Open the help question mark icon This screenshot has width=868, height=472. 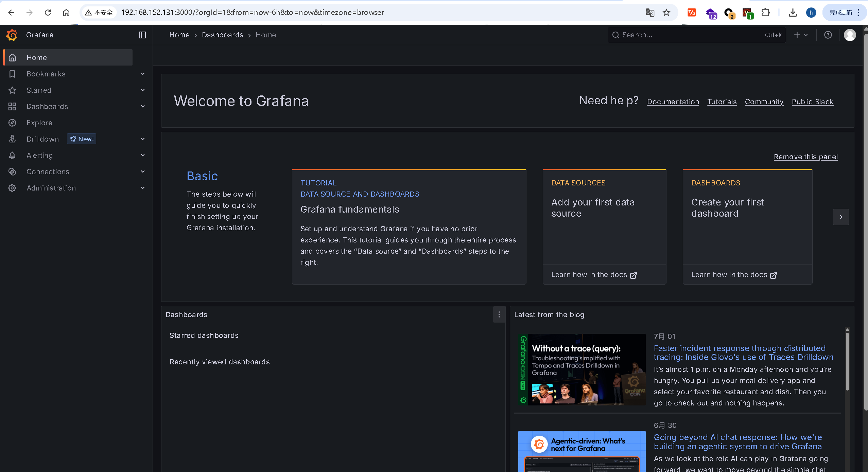828,35
